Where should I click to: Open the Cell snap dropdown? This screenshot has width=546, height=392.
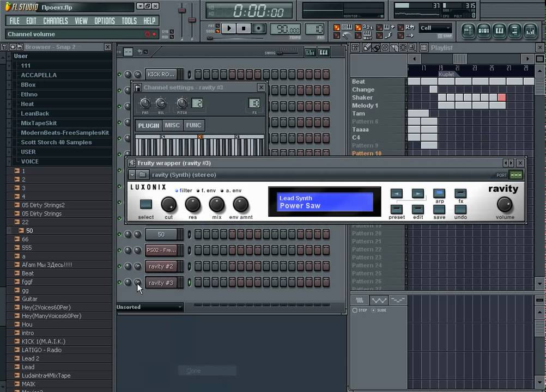click(x=436, y=28)
